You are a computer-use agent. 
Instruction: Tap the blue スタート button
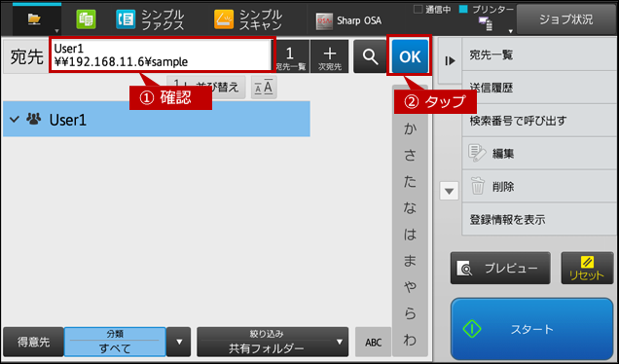click(531, 328)
